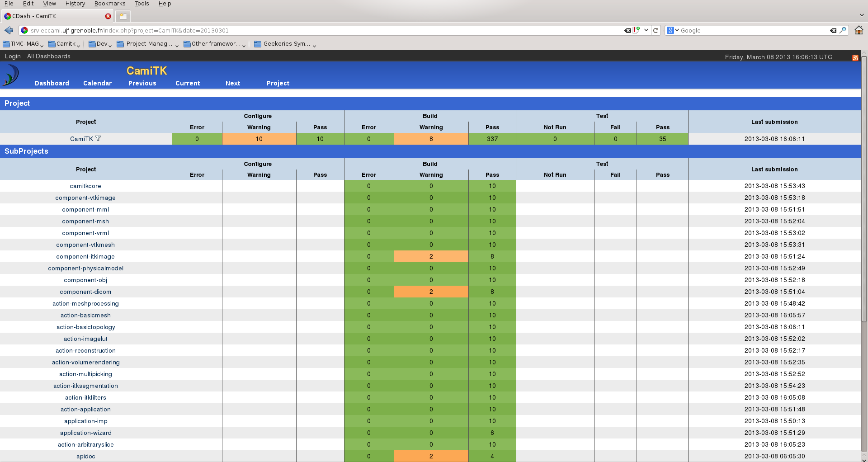Viewport: 868px width, 462px height.
Task: Click the RSS feed icon
Action: (x=855, y=57)
